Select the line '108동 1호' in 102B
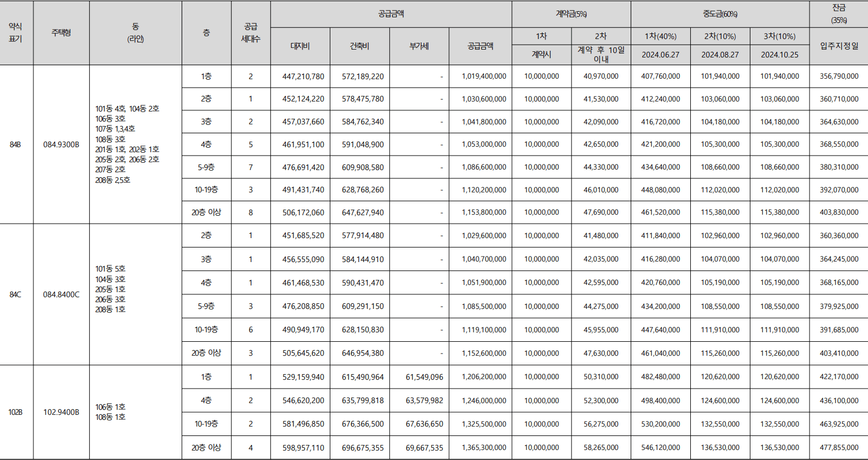868x460 pixels. pyautogui.click(x=110, y=417)
